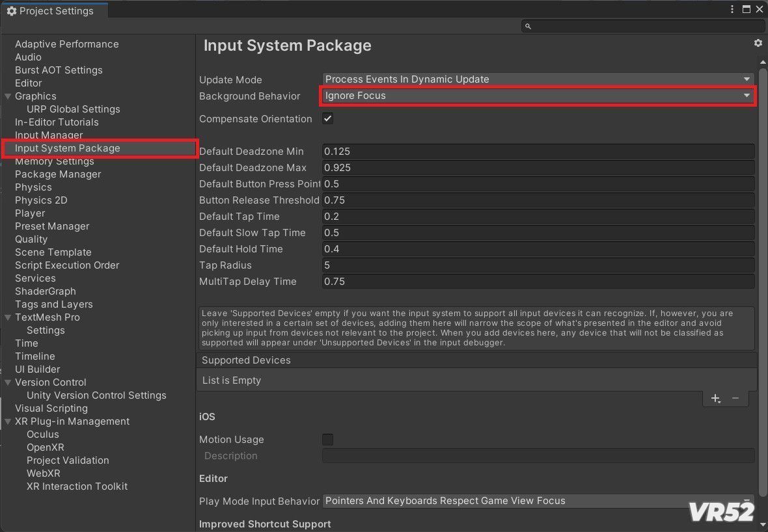Open UI Builder settings
Screen dimensions: 768x532
tap(37, 369)
